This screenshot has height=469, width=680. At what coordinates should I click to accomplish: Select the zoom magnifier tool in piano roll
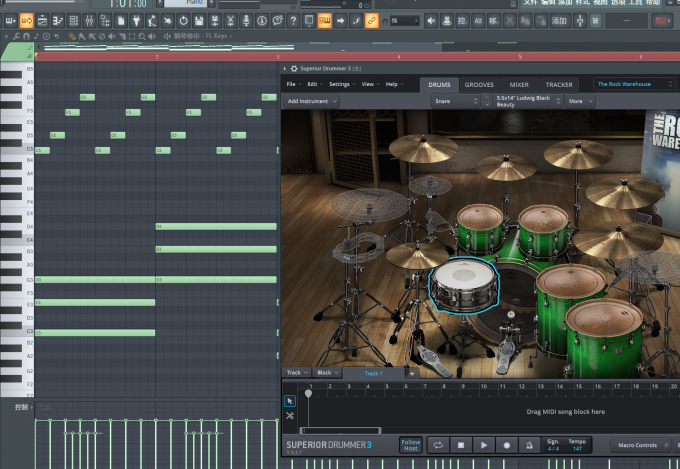coord(142,36)
